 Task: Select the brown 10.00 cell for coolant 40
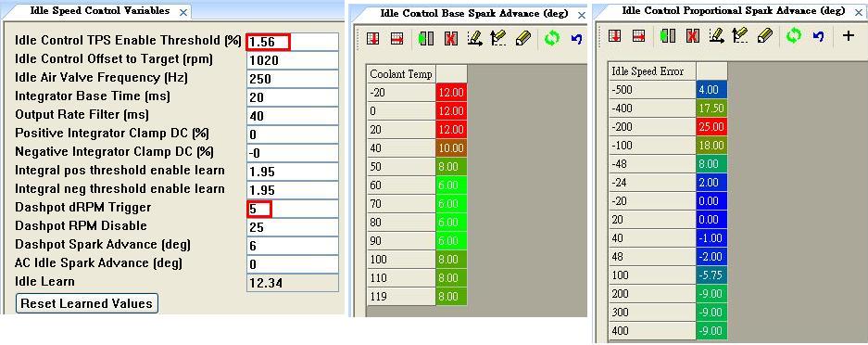[451, 147]
